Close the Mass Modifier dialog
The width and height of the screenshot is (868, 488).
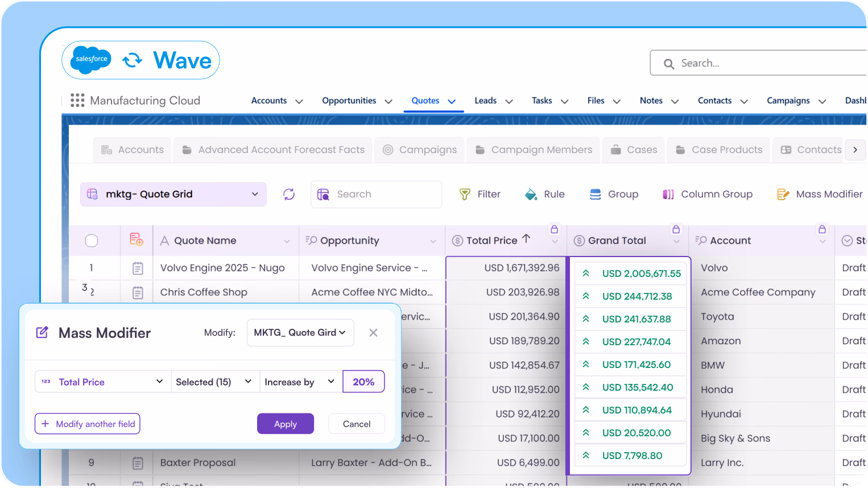[373, 333]
